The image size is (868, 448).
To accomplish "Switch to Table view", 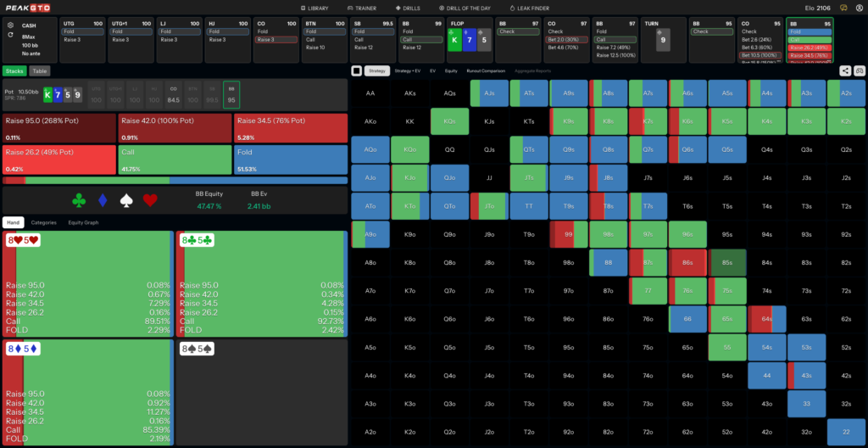I will pyautogui.click(x=39, y=71).
